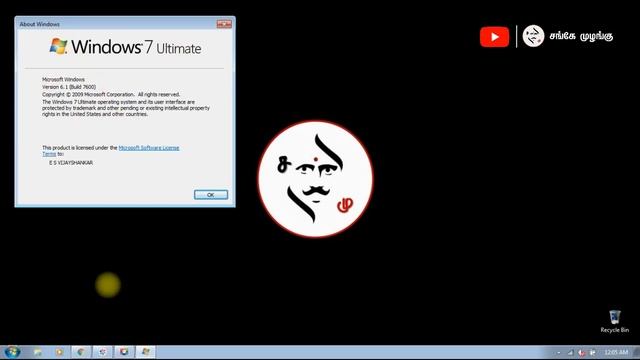This screenshot has height=360, width=640.
Task: Open the 12:05 AM taskbar clock
Action: [x=616, y=352]
